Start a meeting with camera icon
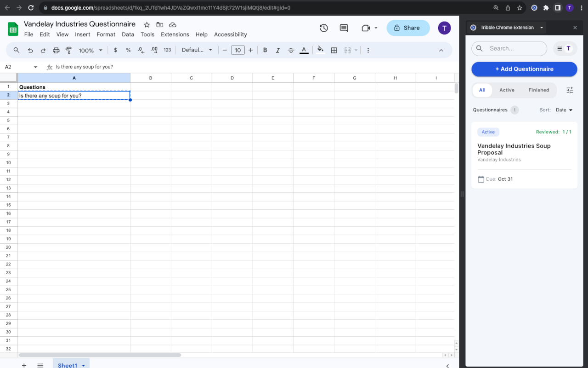This screenshot has height=368, width=588. (x=366, y=28)
